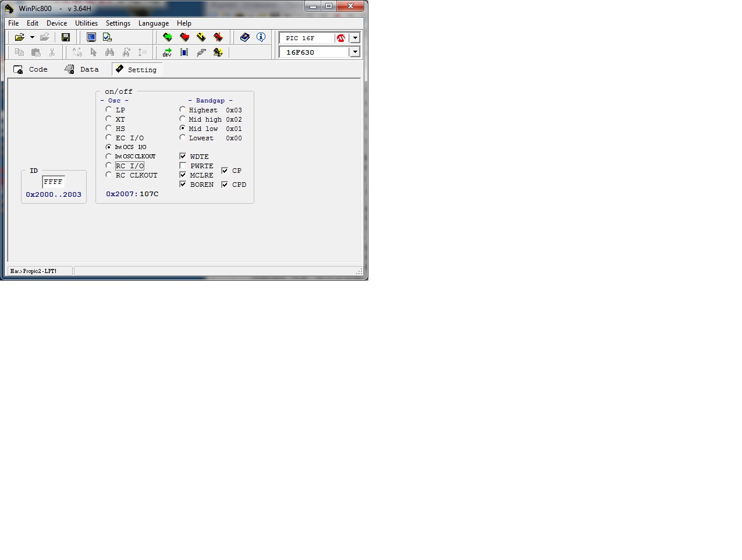The width and height of the screenshot is (742, 560).
Task: Click the binoculars Find icon
Action: (109, 52)
